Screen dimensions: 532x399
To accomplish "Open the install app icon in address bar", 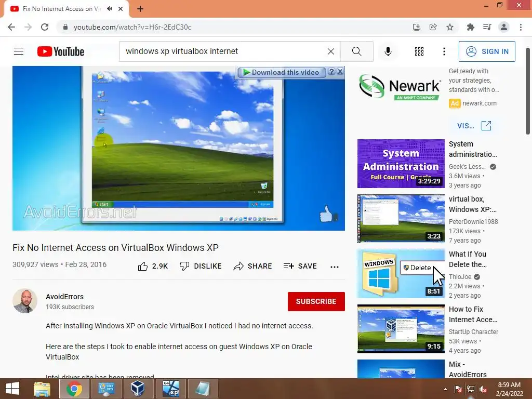I will pyautogui.click(x=416, y=27).
